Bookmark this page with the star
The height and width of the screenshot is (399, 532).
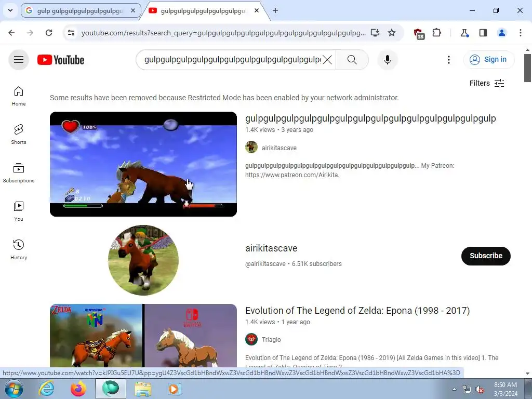392,33
